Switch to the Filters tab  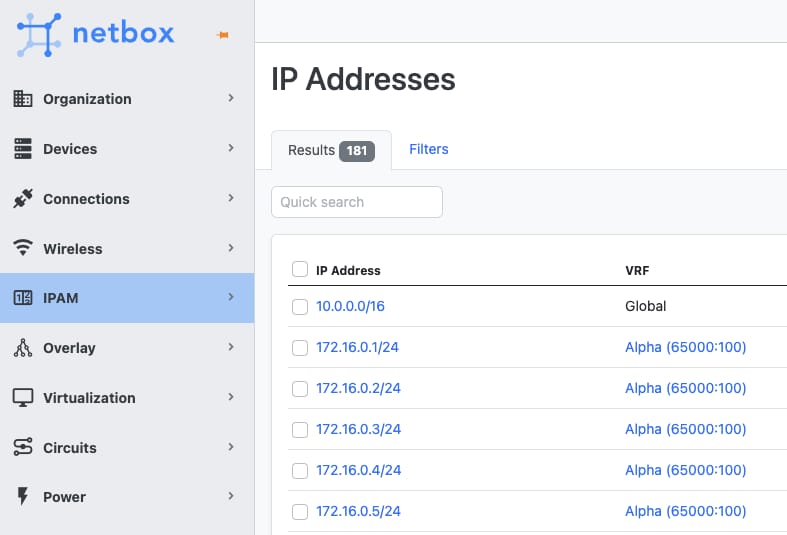[x=429, y=149]
